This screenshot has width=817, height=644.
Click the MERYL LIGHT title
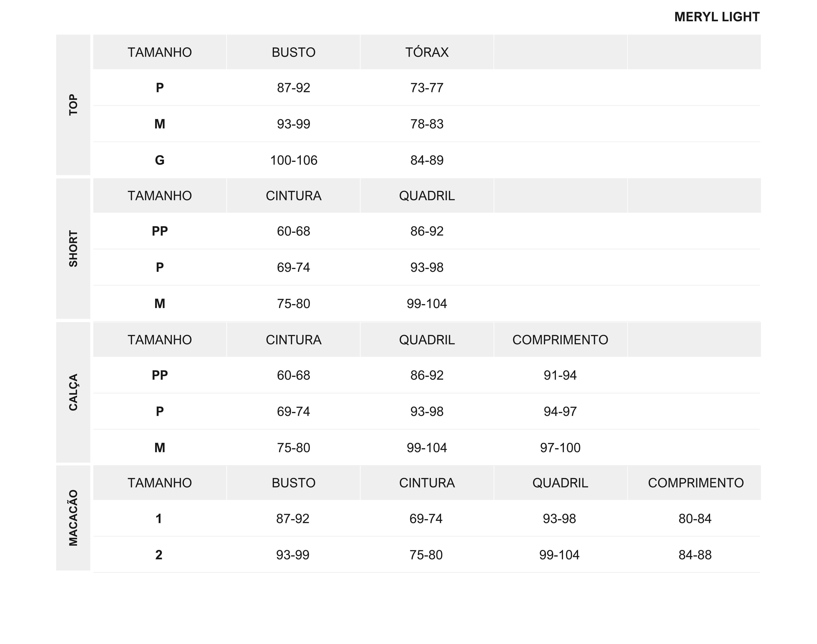pyautogui.click(x=717, y=17)
